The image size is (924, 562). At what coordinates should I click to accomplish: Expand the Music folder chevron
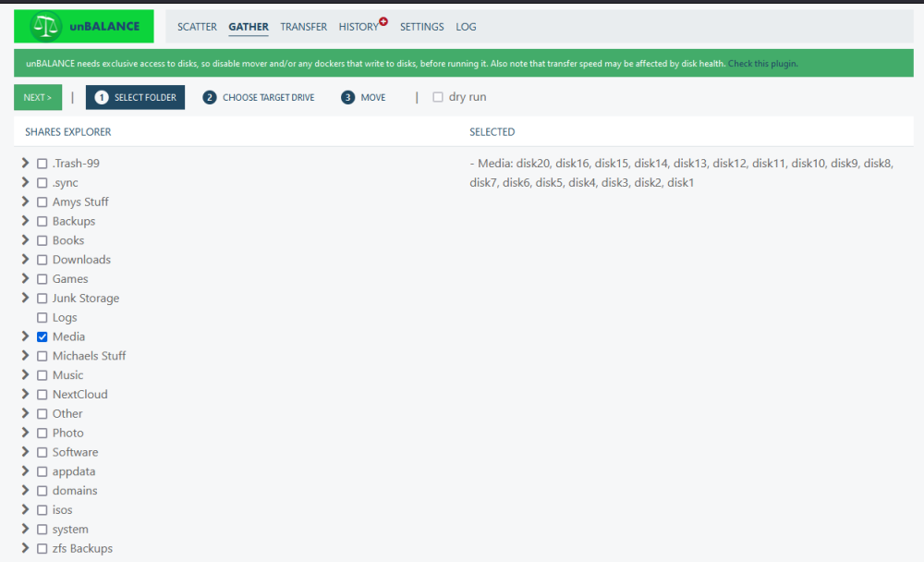click(25, 374)
